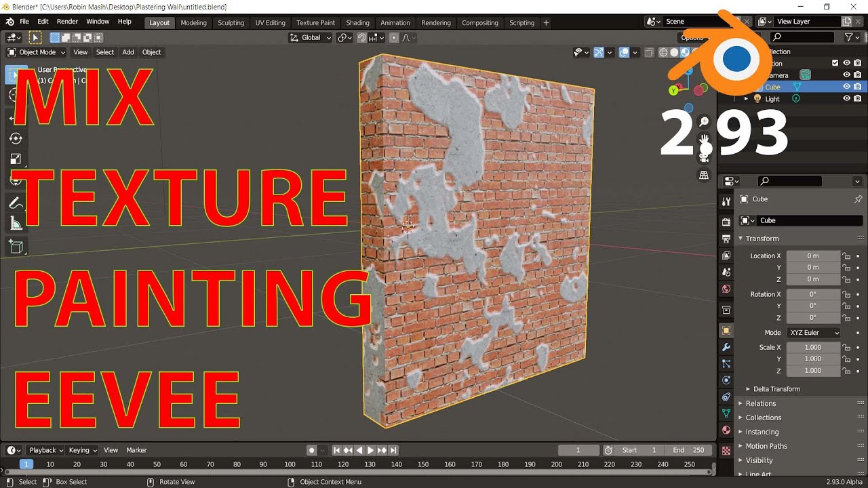
Task: Switch viewport to perspective/orthographic grid icon
Action: tap(704, 175)
